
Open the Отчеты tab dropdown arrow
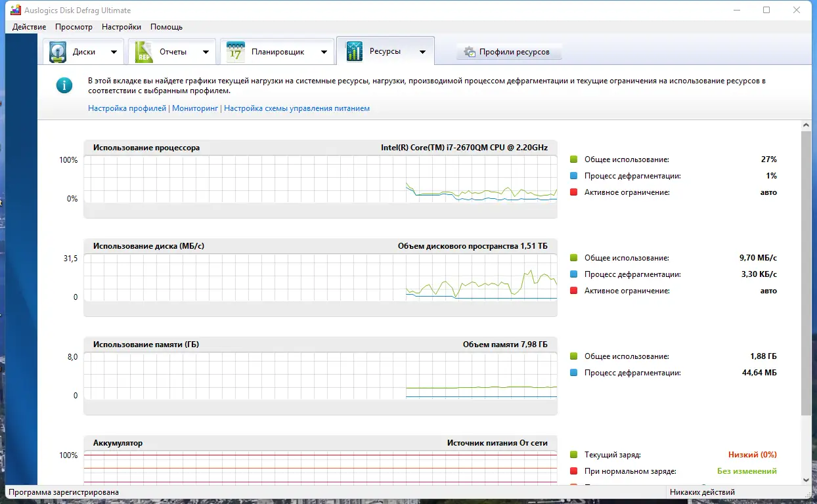pos(206,52)
